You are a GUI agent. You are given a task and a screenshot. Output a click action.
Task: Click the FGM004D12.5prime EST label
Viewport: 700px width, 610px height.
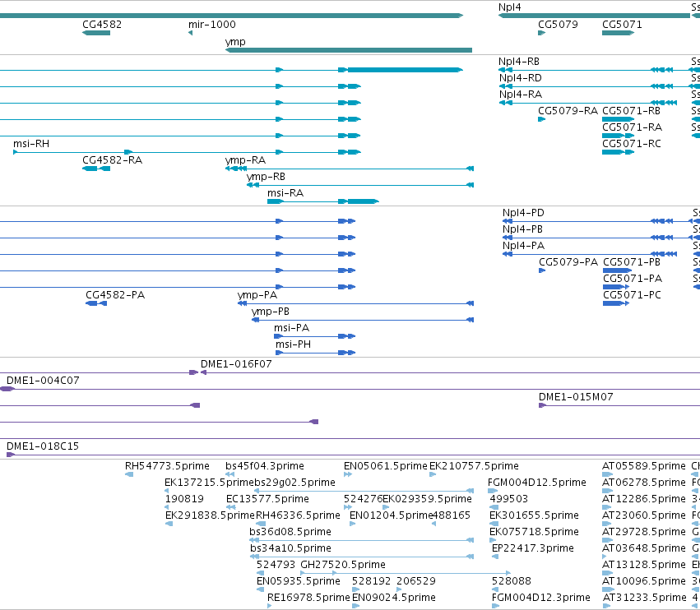coord(536,483)
